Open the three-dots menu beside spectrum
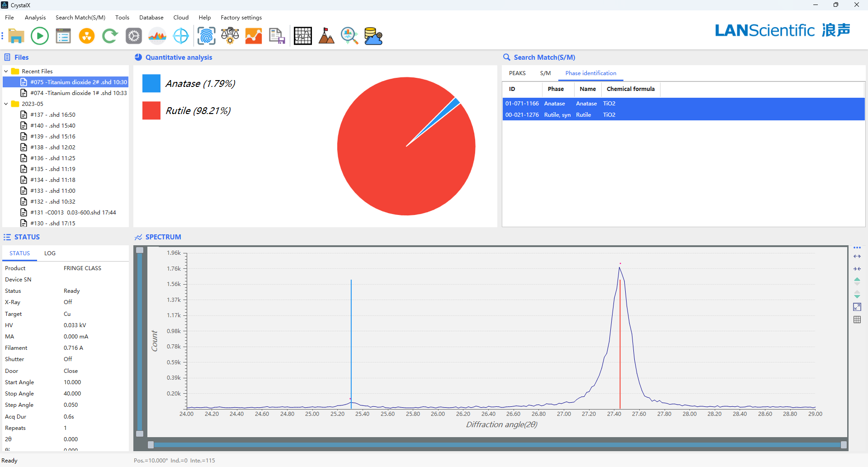 857,248
